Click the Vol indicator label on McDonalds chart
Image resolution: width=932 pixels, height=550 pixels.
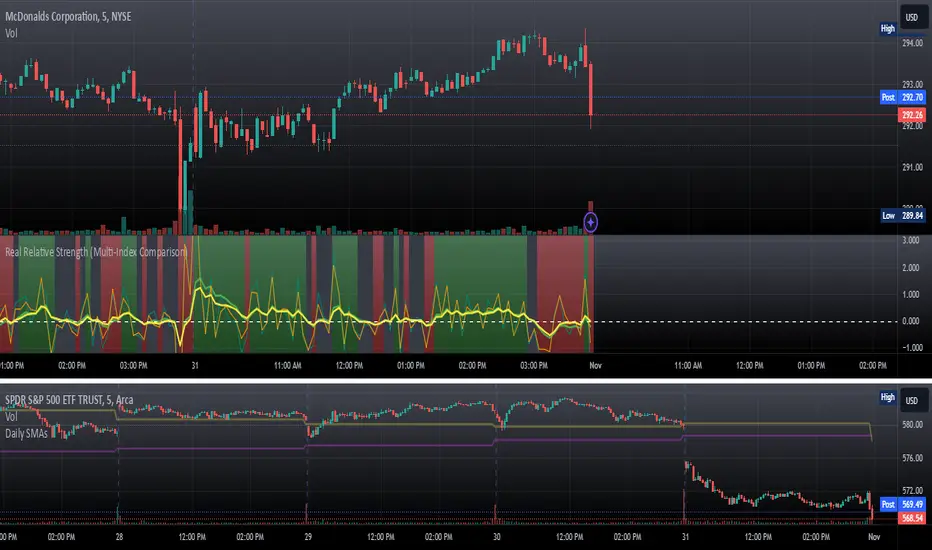pyautogui.click(x=11, y=33)
